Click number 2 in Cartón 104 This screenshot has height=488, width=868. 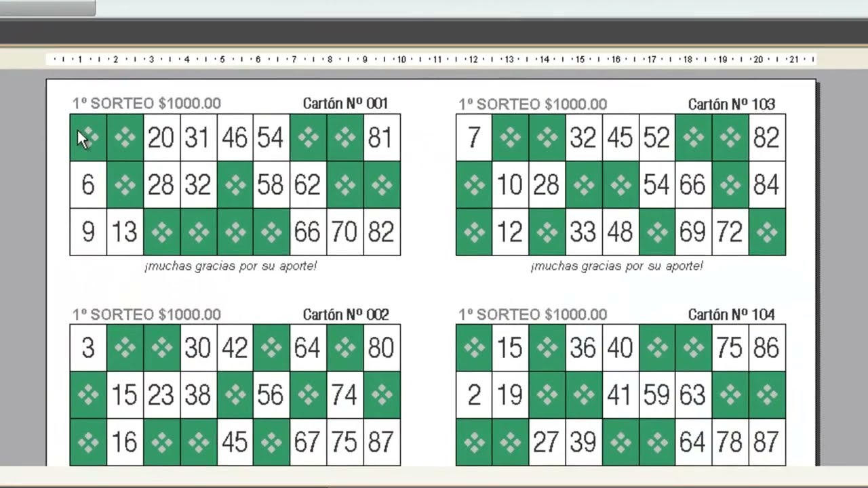click(474, 394)
